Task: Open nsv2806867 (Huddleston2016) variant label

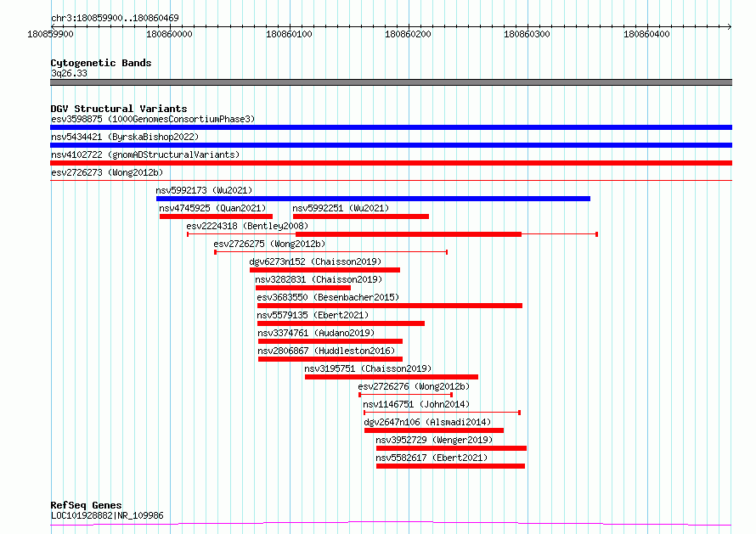Action: coord(326,351)
